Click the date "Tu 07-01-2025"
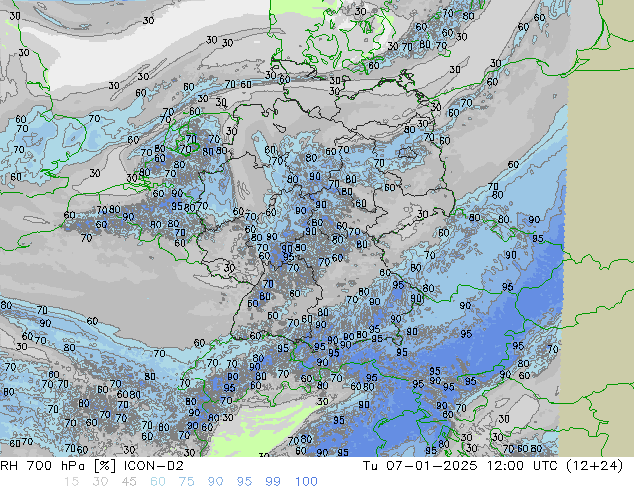 [420, 466]
